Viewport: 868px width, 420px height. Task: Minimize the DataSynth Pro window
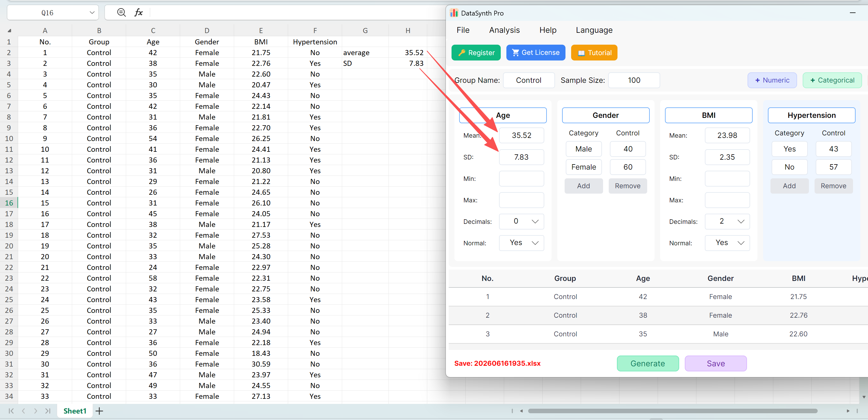point(852,13)
